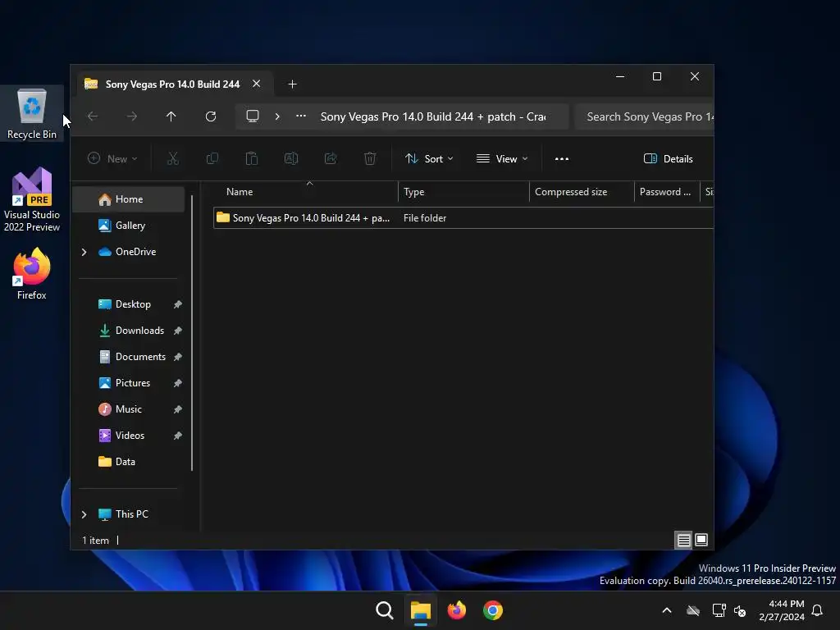
Task: Open pinned Downloads folder
Action: 139,331
